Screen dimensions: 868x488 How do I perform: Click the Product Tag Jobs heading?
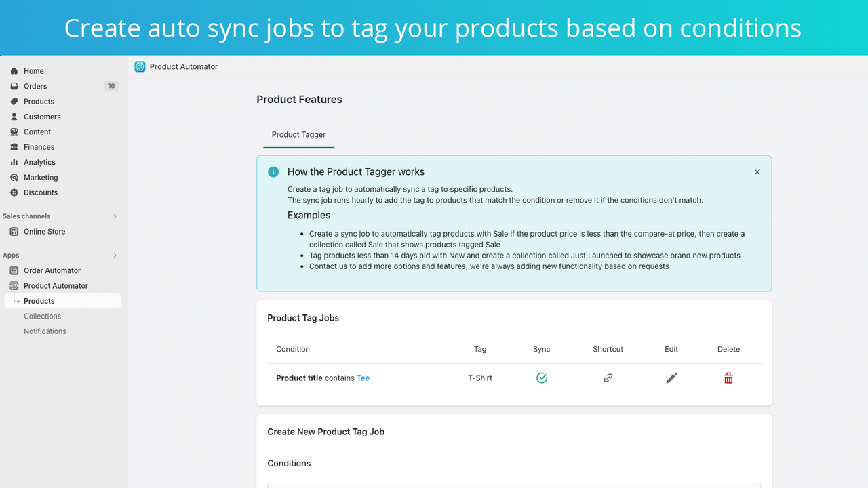click(x=303, y=318)
